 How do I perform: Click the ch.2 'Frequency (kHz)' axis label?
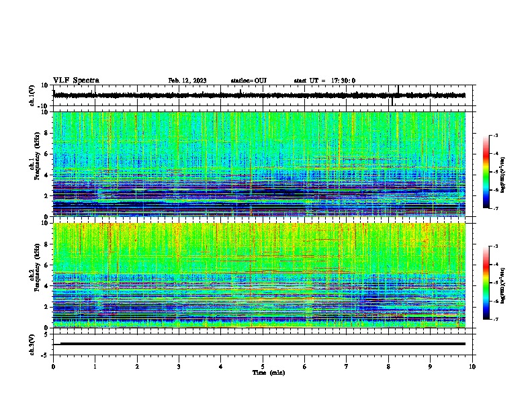pyautogui.click(x=37, y=267)
